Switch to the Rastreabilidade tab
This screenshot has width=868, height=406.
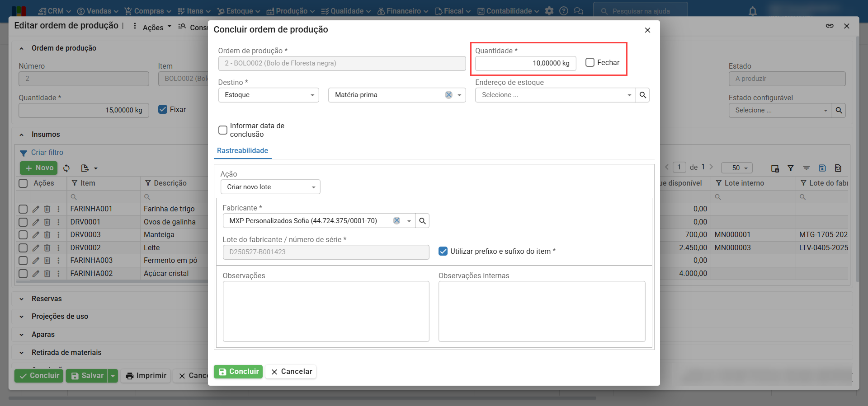coord(242,151)
